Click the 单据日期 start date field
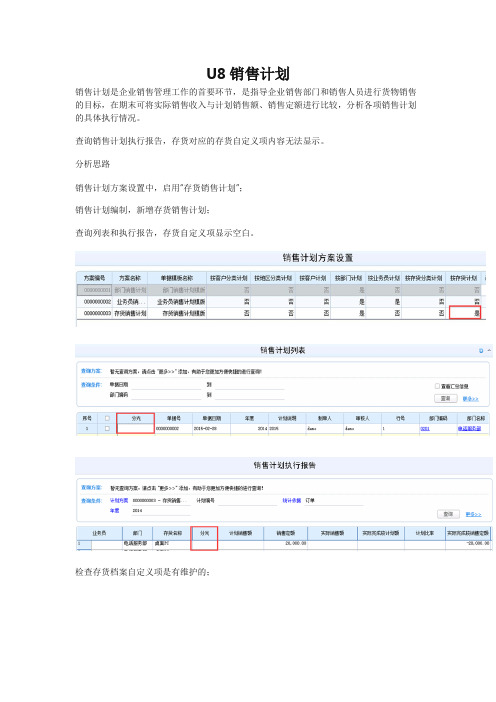 (x=167, y=385)
